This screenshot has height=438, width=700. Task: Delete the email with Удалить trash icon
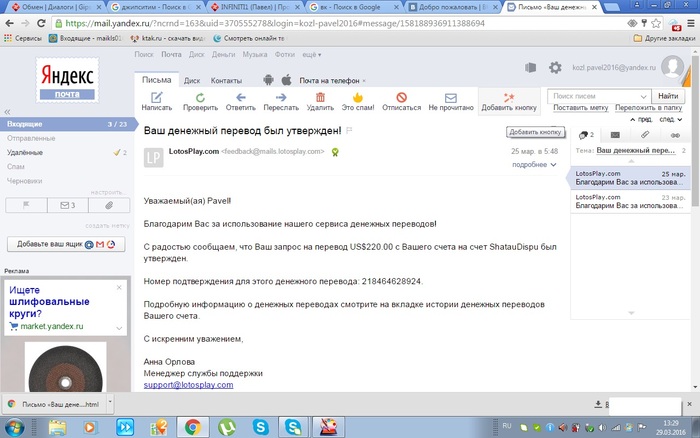pyautogui.click(x=320, y=97)
